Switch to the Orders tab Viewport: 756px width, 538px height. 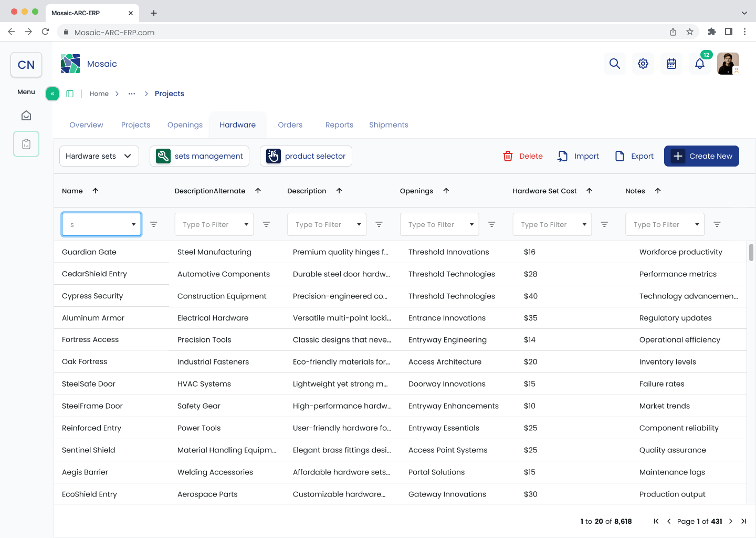290,125
